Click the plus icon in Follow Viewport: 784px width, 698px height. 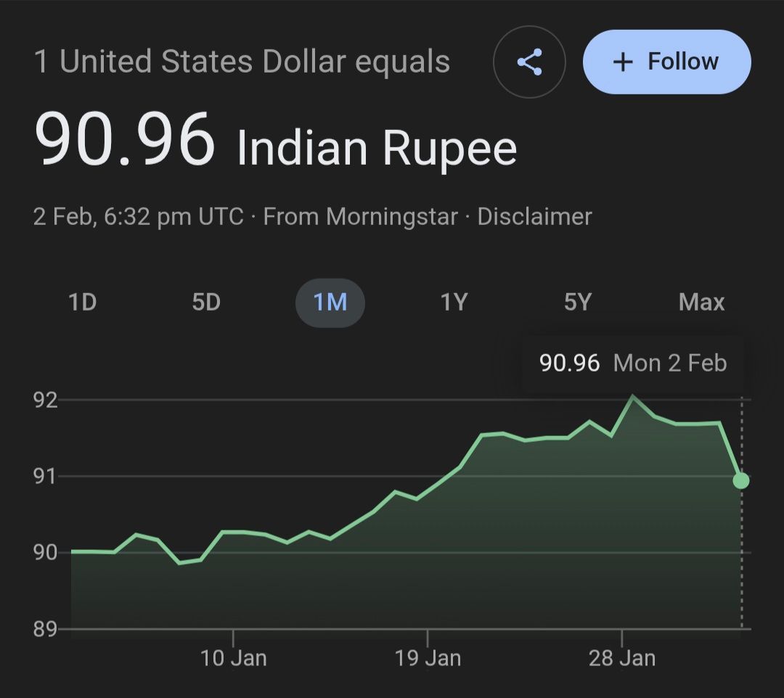click(x=623, y=62)
